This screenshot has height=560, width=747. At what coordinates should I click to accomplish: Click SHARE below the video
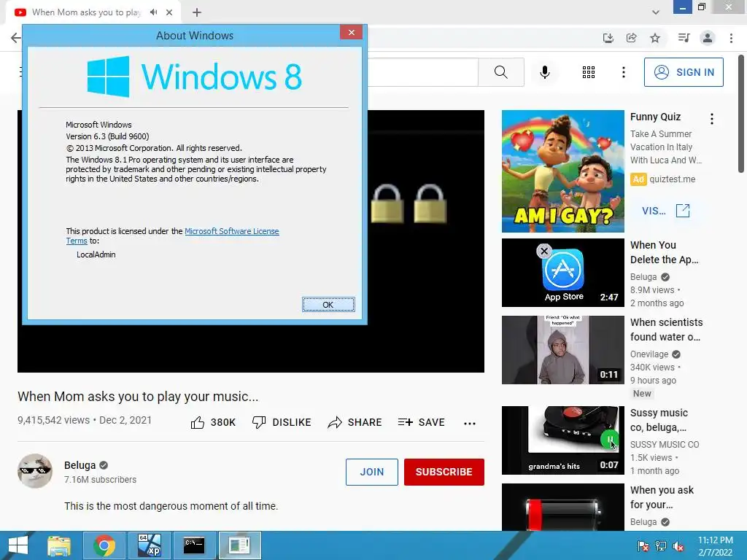coord(355,422)
